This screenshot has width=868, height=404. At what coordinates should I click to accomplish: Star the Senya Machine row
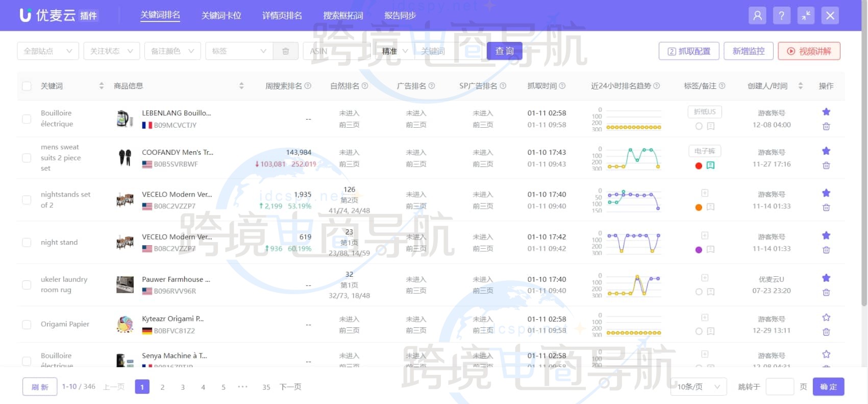(826, 354)
